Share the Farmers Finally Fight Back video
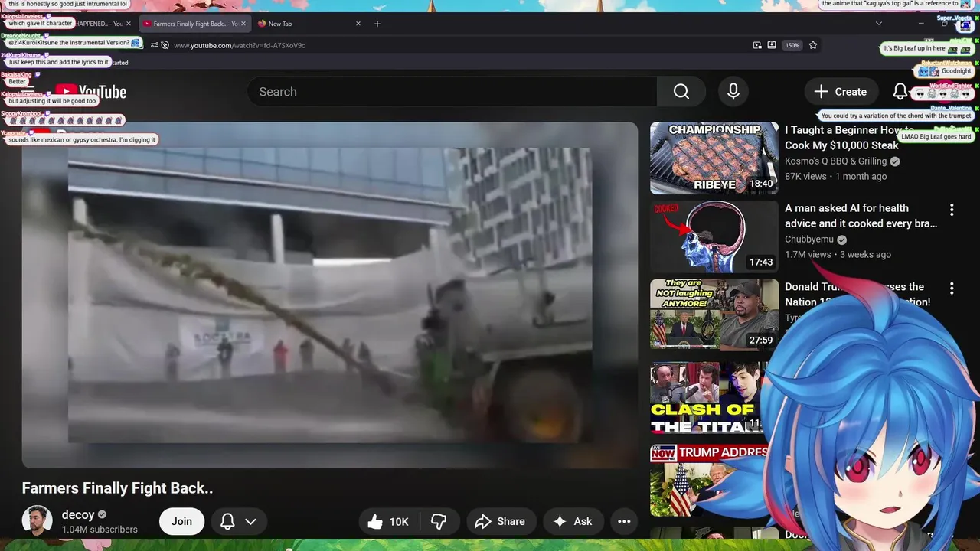Viewport: 980px width, 551px height. (501, 522)
